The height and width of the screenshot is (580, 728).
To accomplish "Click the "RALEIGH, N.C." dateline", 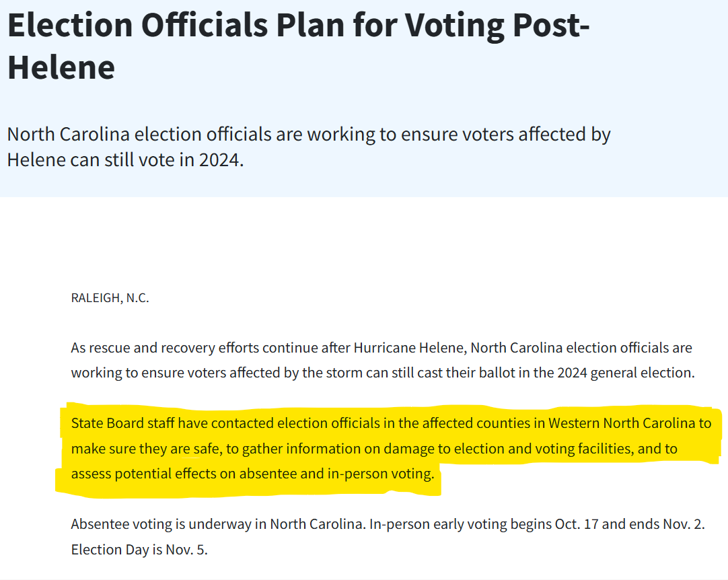I will pos(110,298).
